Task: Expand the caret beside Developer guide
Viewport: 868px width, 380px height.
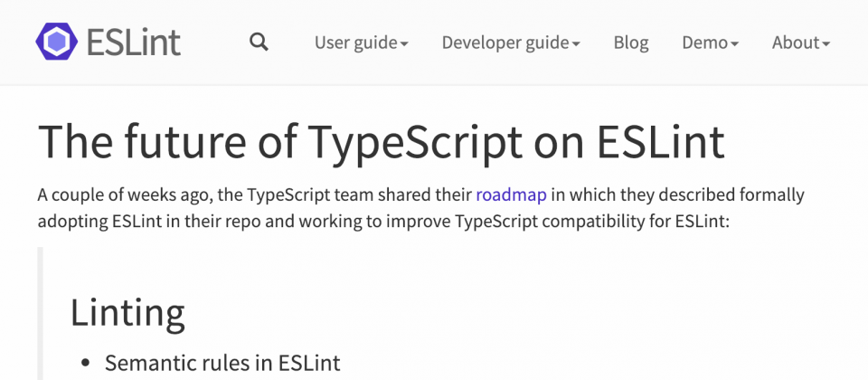Action: 576,44
